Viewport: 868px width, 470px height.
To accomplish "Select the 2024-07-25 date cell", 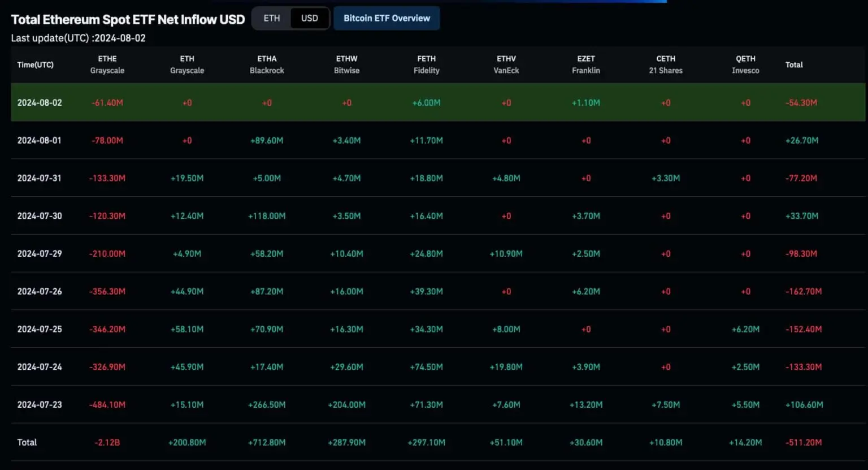I will pyautogui.click(x=40, y=329).
